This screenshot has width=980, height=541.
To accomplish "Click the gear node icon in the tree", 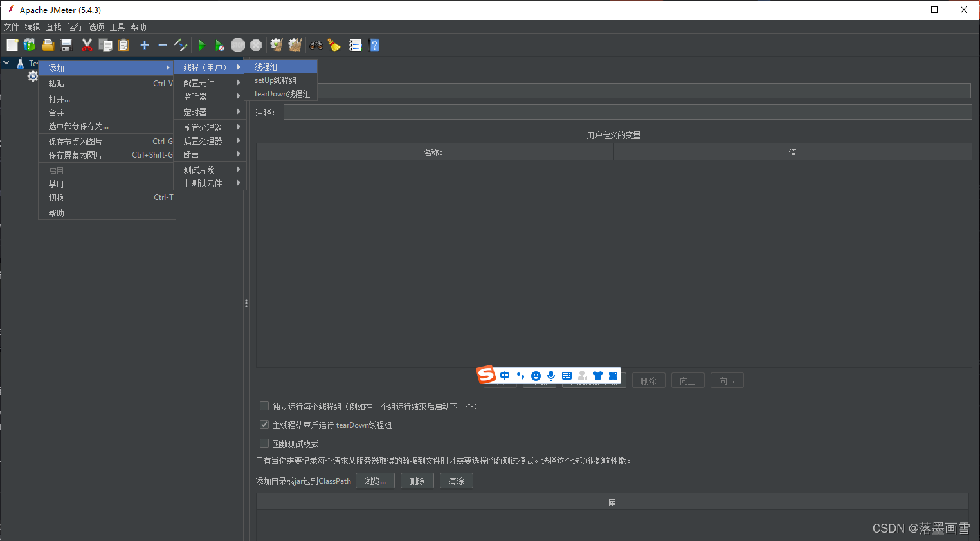I will click(x=33, y=76).
